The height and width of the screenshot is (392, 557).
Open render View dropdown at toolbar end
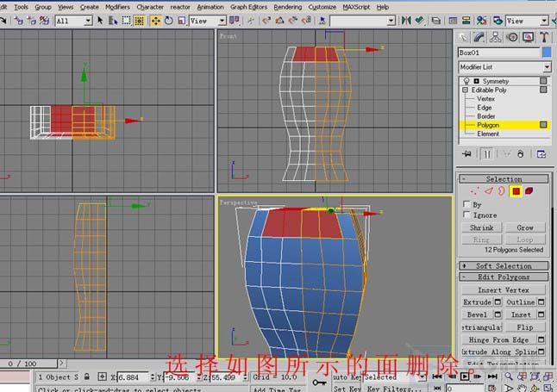click(x=544, y=21)
